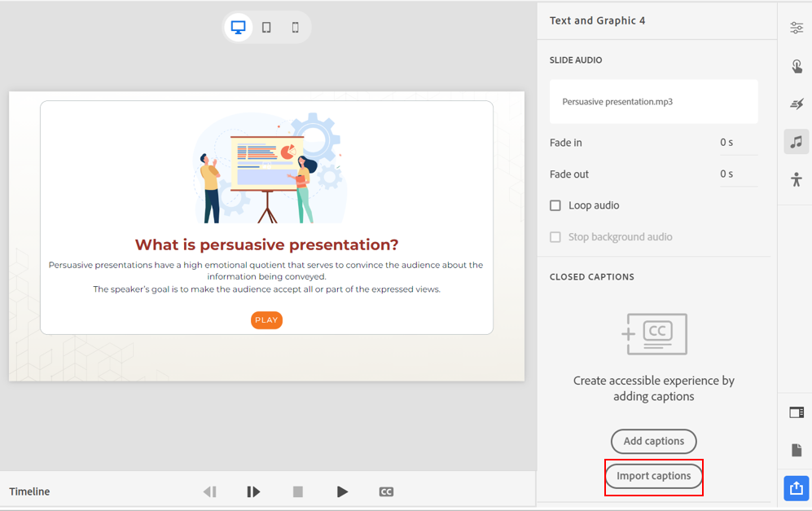This screenshot has height=511, width=812.
Task: Toggle Stop background audio
Action: (555, 236)
